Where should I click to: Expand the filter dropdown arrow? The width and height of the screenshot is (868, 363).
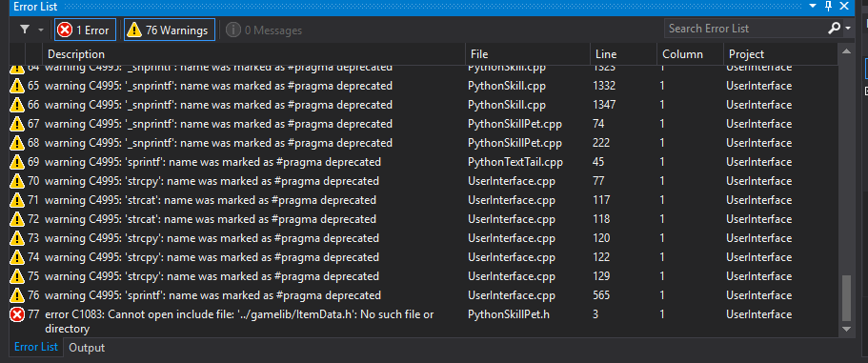tap(40, 30)
